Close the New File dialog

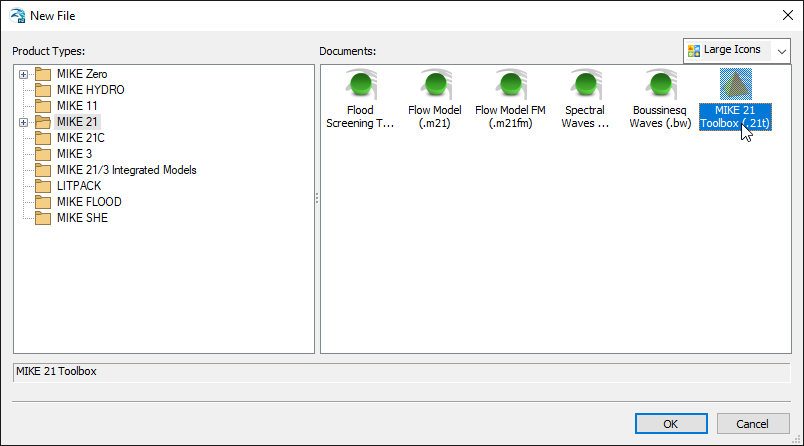(x=784, y=16)
